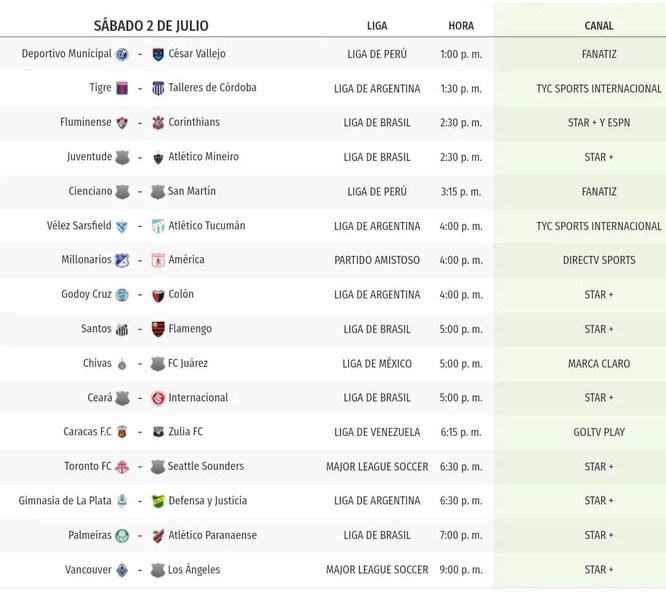Open the Atlético Paranaense team link
666x600 pixels.
pyautogui.click(x=212, y=535)
